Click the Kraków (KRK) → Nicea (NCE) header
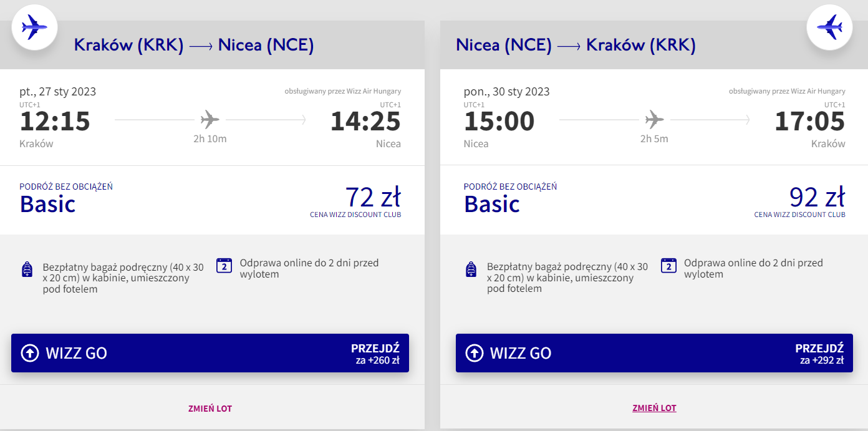The image size is (868, 431). [x=194, y=46]
